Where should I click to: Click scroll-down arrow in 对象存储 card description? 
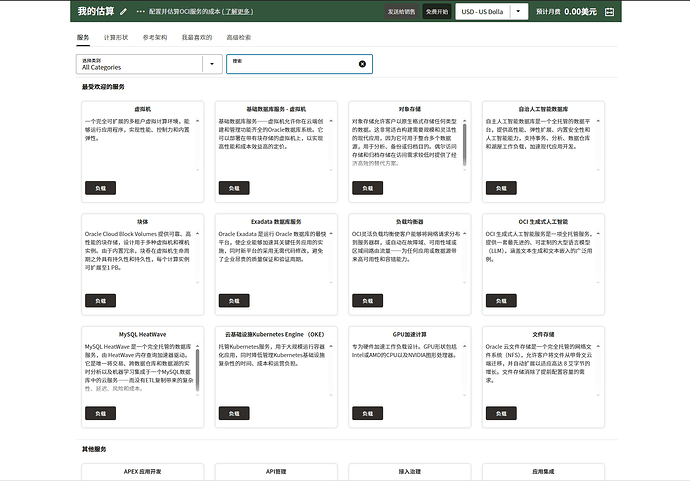point(465,170)
